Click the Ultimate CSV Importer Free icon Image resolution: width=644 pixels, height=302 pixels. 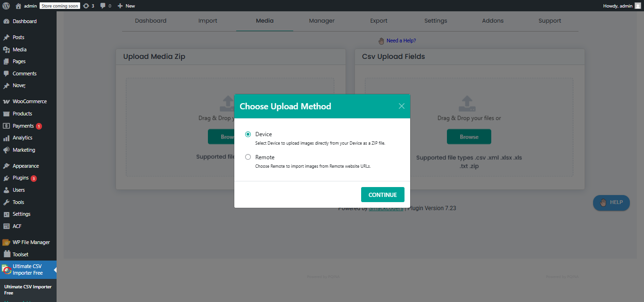click(7, 269)
